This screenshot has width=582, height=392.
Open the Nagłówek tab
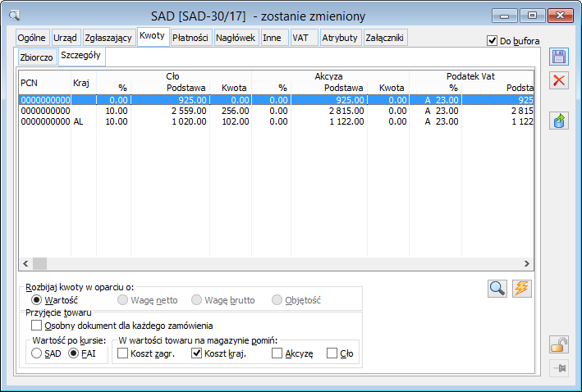[x=236, y=38]
